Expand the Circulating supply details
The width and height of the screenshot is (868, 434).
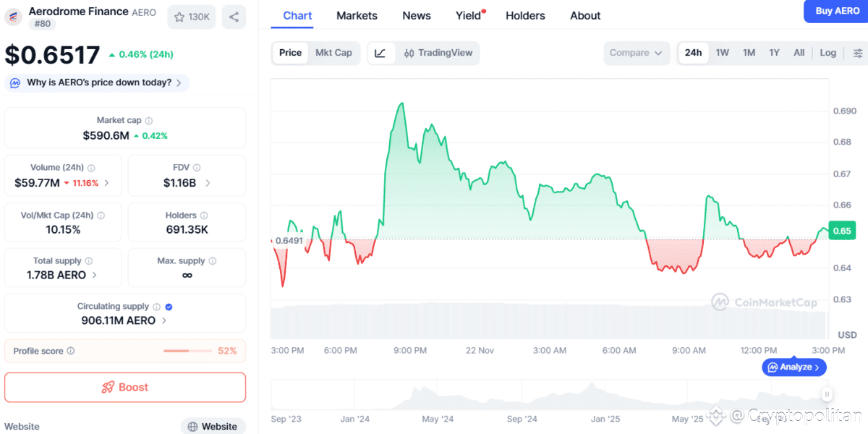tap(164, 320)
